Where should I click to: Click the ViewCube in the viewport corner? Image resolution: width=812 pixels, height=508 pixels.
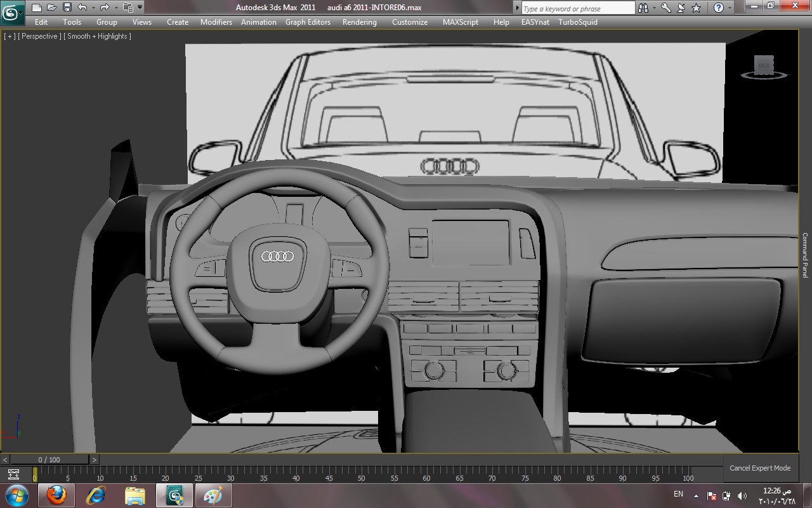point(764,66)
